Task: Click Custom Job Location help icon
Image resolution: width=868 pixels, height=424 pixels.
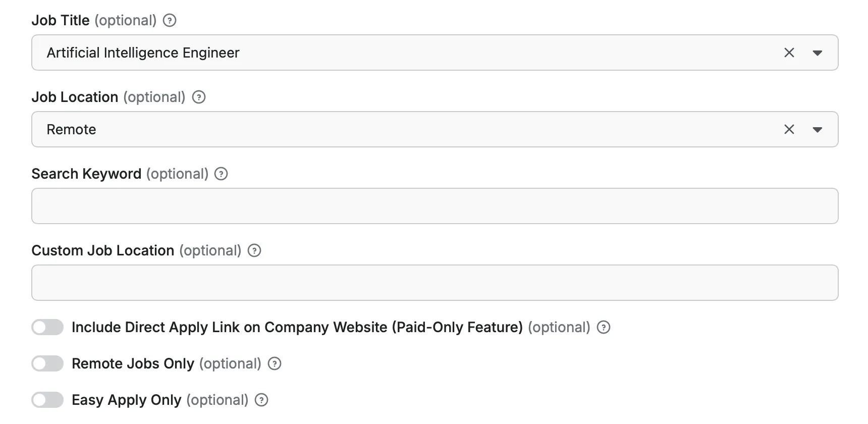Action: [x=254, y=251]
